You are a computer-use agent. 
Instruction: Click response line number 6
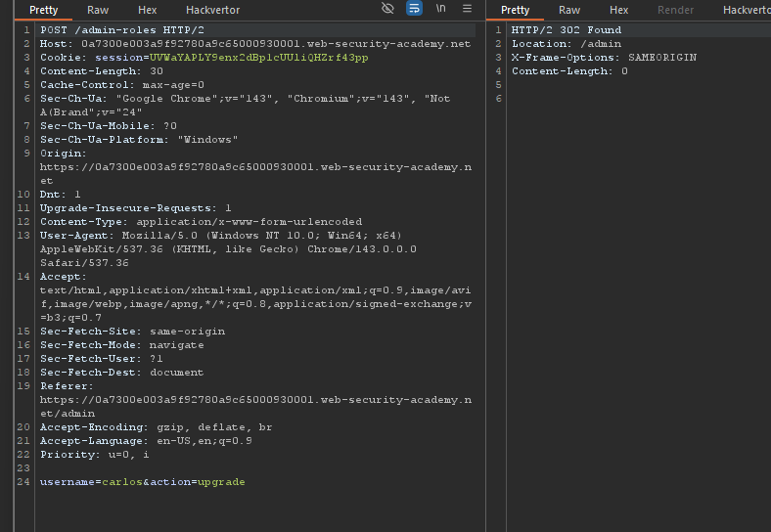coord(499,99)
